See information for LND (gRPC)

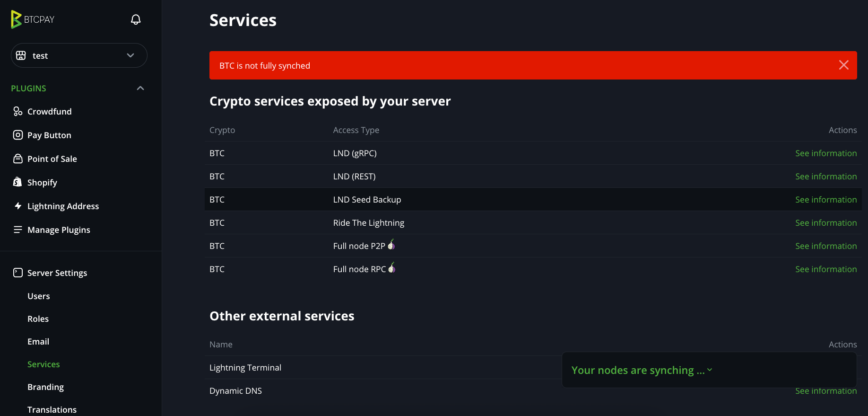826,153
